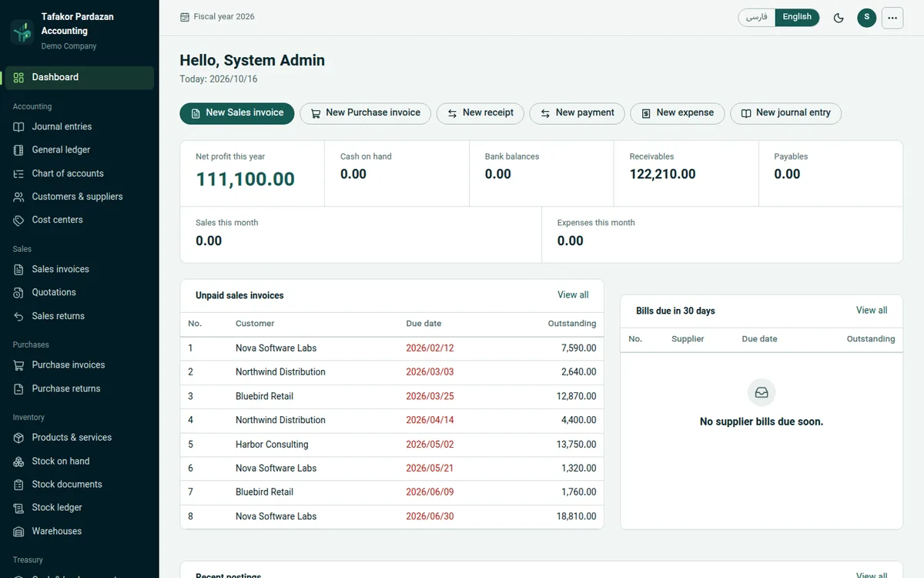This screenshot has height=578, width=924.
Task: Open Stock on hand
Action: click(x=79, y=462)
